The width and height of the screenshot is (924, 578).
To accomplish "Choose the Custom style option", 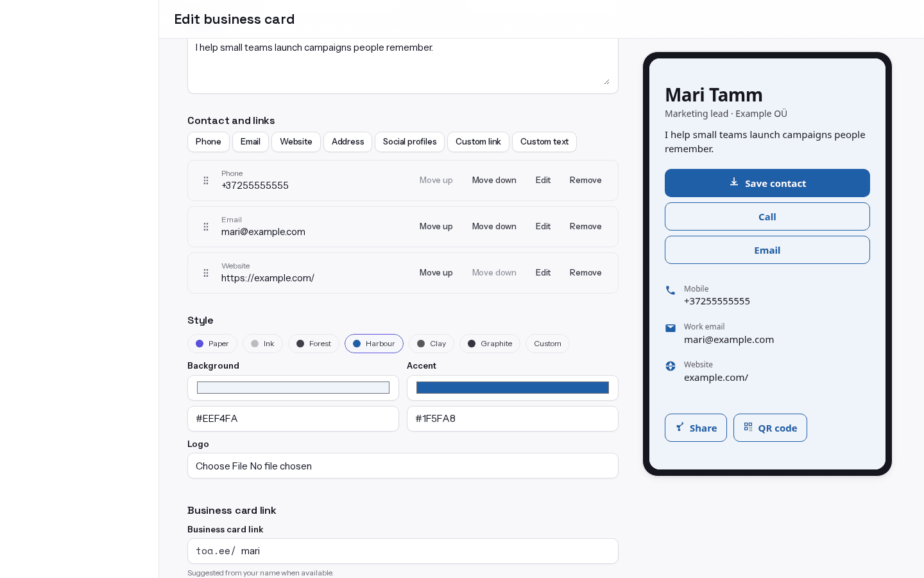I will [x=547, y=344].
